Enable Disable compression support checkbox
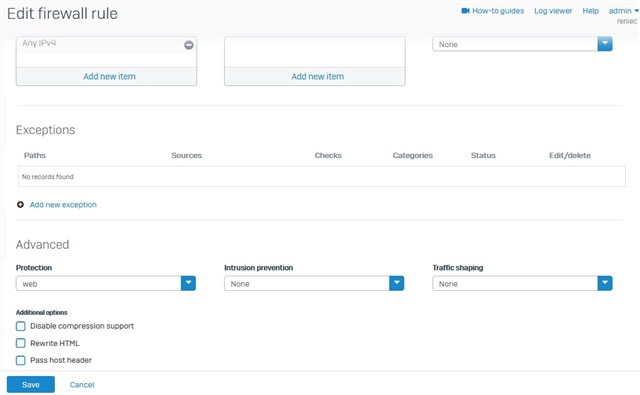The height and width of the screenshot is (395, 640). tap(21, 326)
